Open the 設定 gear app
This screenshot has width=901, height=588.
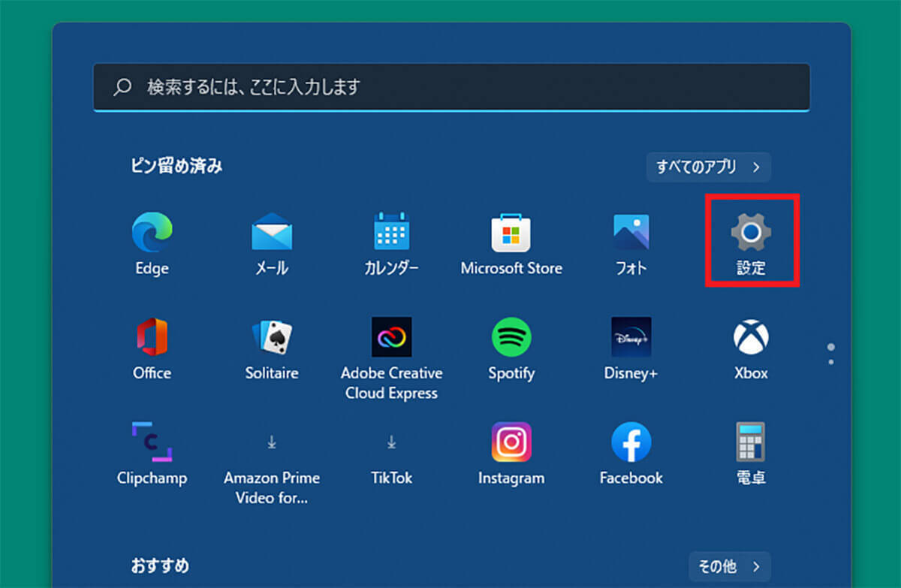tap(752, 243)
